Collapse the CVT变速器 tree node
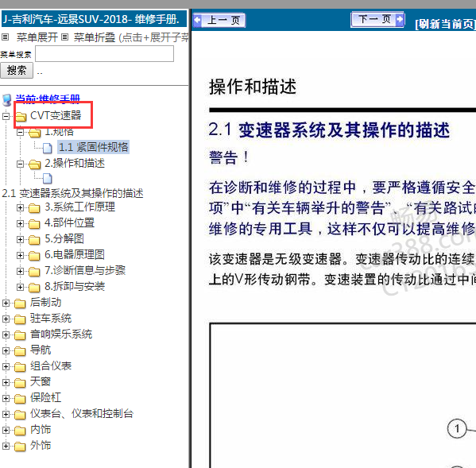476x468 pixels. (x=6, y=116)
